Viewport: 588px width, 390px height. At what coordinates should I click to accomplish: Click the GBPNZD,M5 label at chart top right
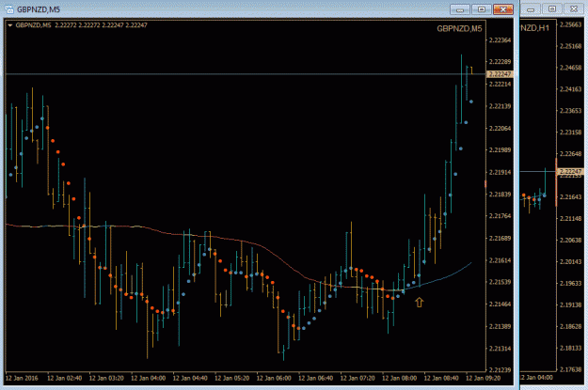point(459,29)
